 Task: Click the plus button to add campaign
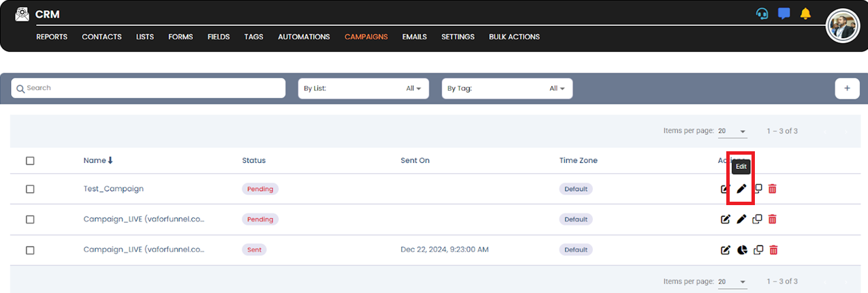[x=847, y=89]
